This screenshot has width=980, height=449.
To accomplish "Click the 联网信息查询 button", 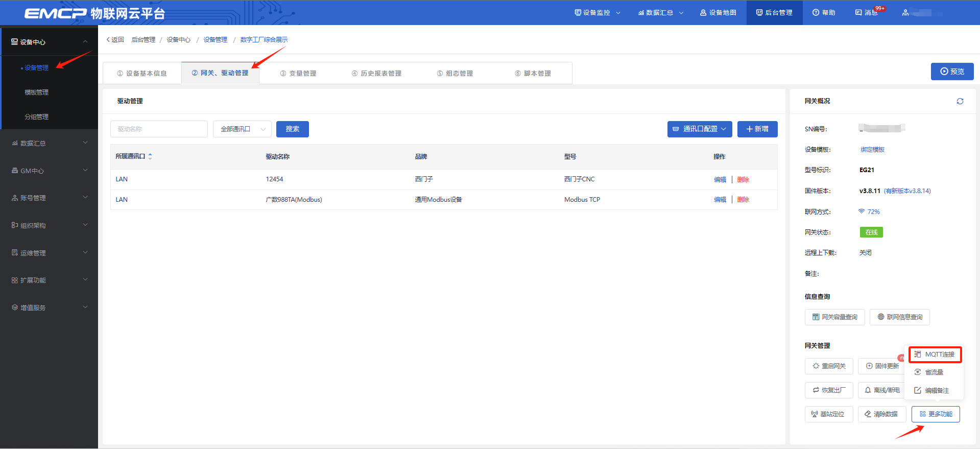I will click(x=900, y=317).
